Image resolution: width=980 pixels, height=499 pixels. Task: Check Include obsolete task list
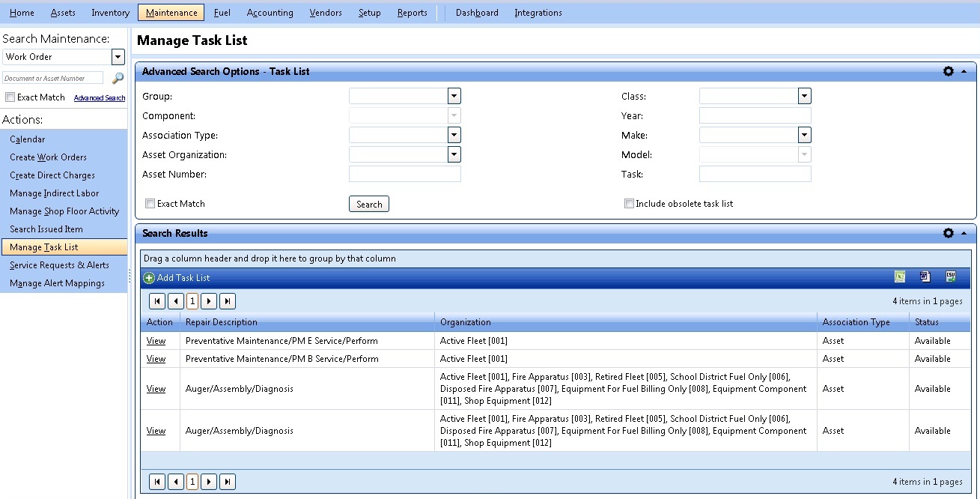pyautogui.click(x=629, y=204)
